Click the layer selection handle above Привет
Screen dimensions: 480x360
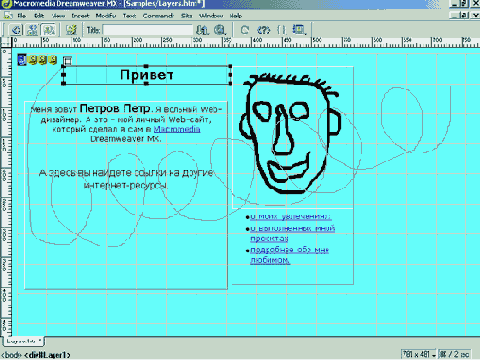[x=67, y=61]
